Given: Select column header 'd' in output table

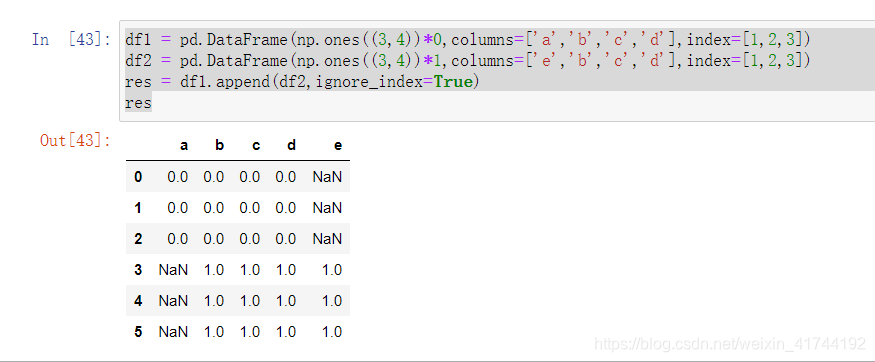Looking at the screenshot, I should (291, 146).
